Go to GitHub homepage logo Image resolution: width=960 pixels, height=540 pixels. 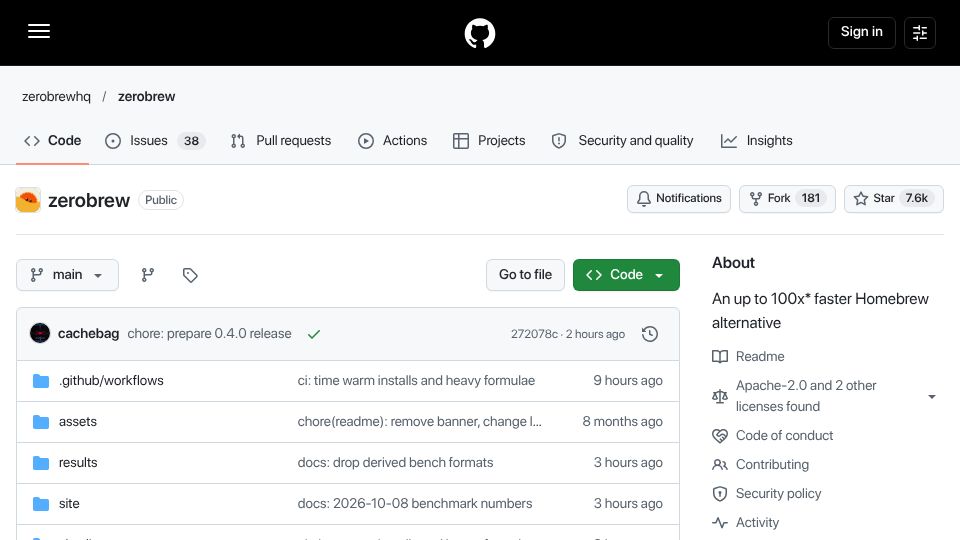click(x=480, y=33)
